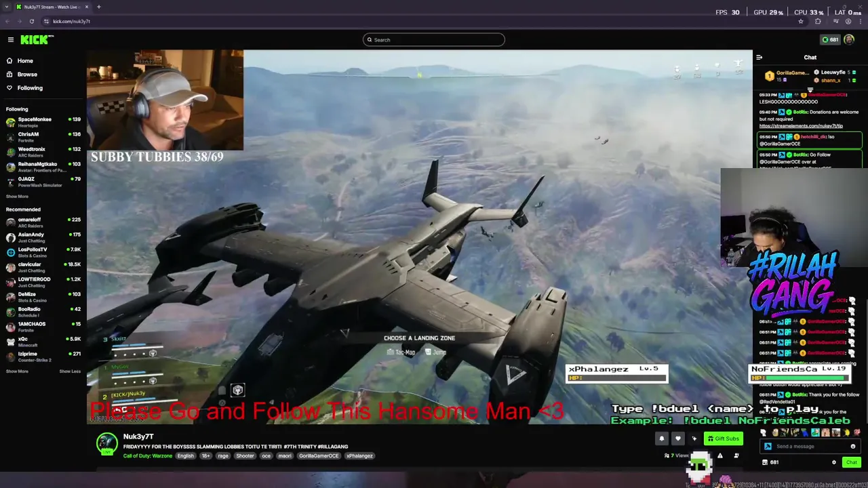The width and height of the screenshot is (868, 488).
Task: Open the SpaceMonkee channel
Action: tap(43, 122)
